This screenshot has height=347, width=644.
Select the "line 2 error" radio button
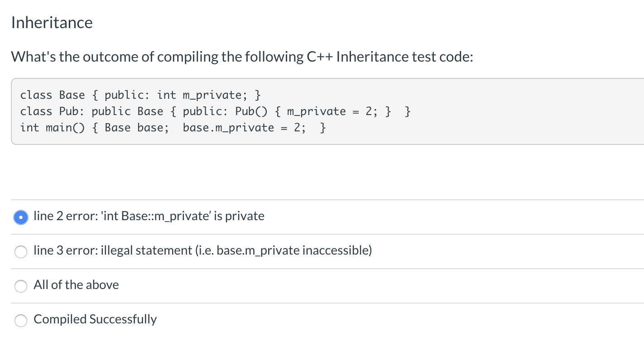21,217
